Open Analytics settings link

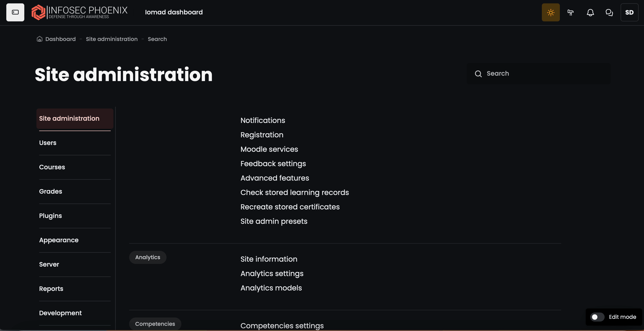click(x=272, y=273)
